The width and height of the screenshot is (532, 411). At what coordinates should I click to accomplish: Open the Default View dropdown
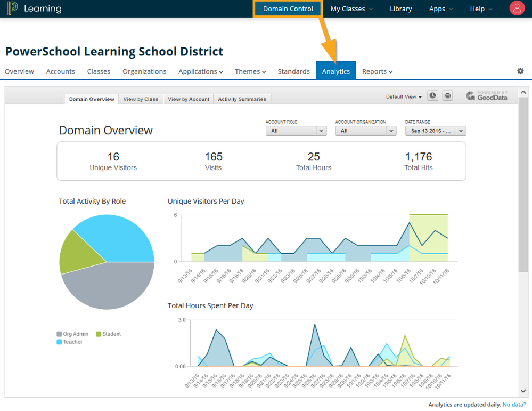click(404, 97)
